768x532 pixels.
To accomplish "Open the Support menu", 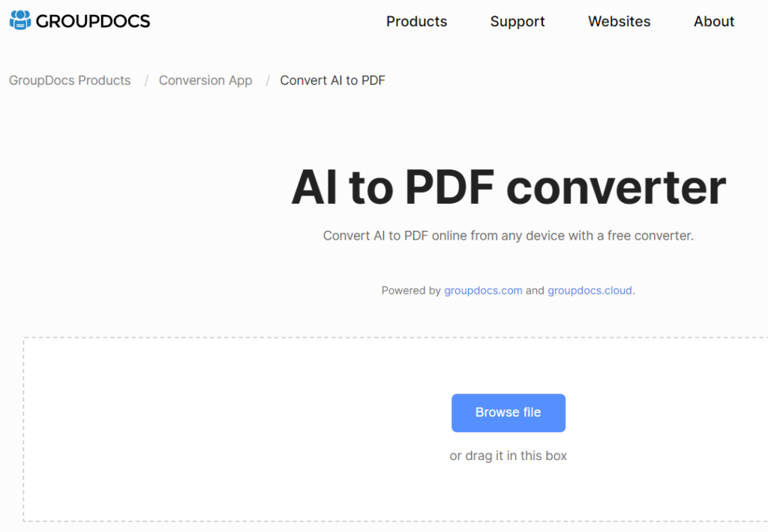I will (x=517, y=22).
